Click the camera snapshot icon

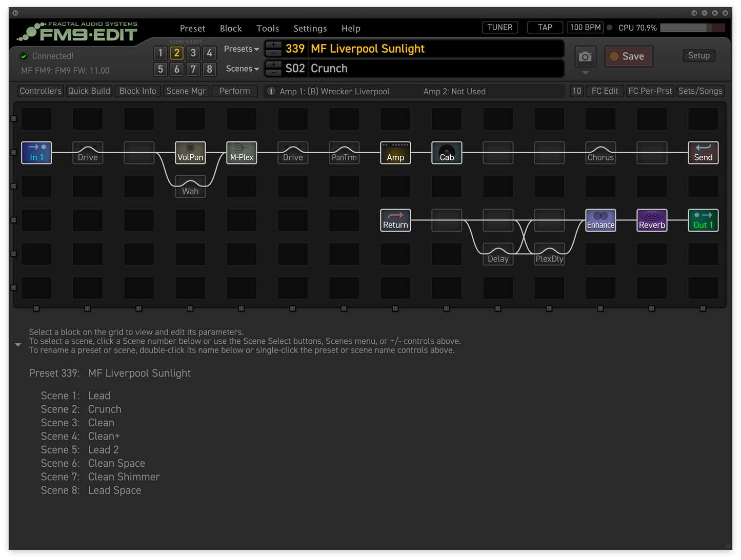(x=585, y=56)
